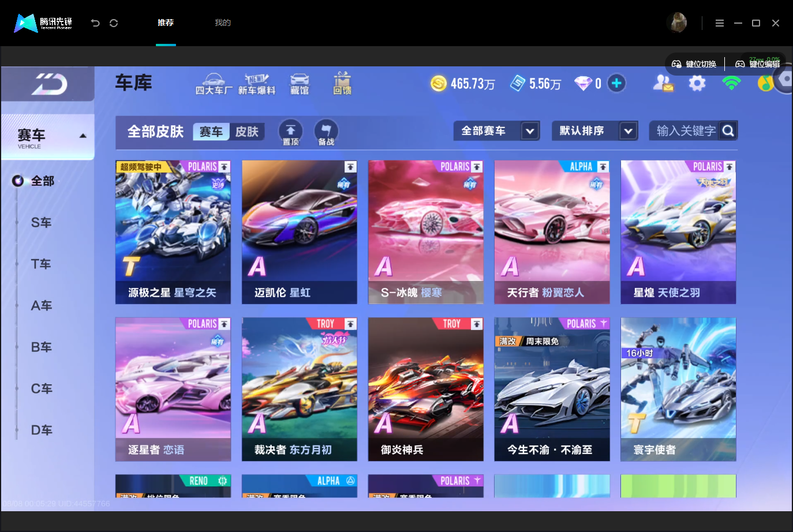Pin the 星煌 天使之羽 card to top
This screenshot has height=532, width=793.
tap(730, 167)
